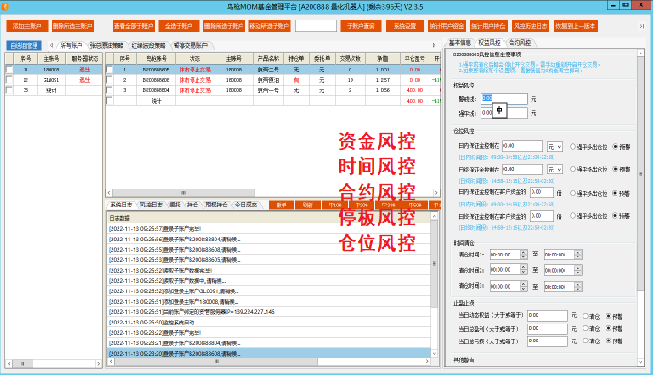Viewport: 654px width, 375px height.
Task: Click the third 清仓时间 end time spinner arrows
Action: tap(578, 287)
